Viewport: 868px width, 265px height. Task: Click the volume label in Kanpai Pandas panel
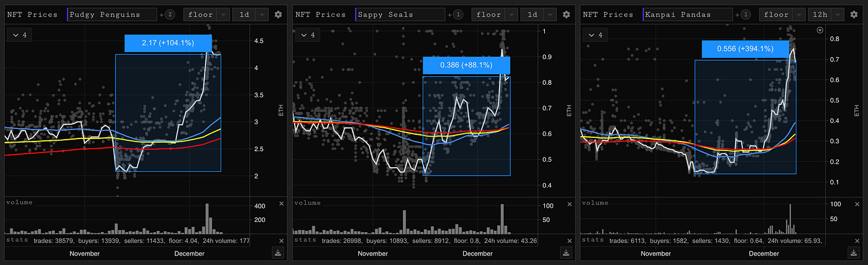[x=596, y=202]
